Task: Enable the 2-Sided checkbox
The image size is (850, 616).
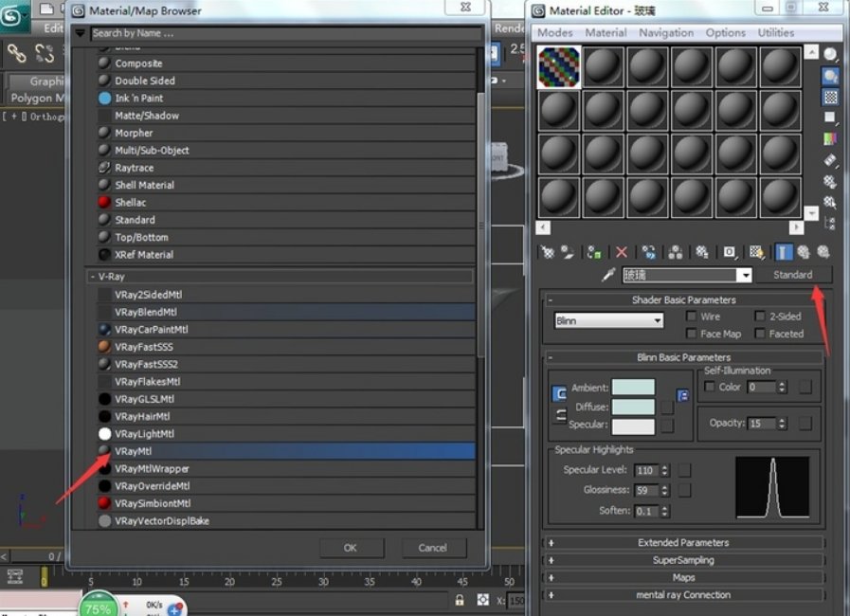Action: point(760,317)
